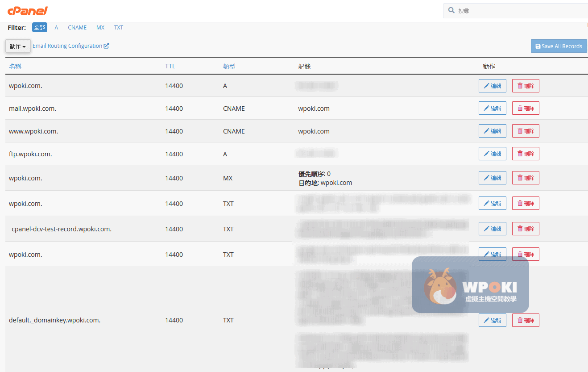Open the 動作 dropdown menu
588x372 pixels.
click(18, 46)
